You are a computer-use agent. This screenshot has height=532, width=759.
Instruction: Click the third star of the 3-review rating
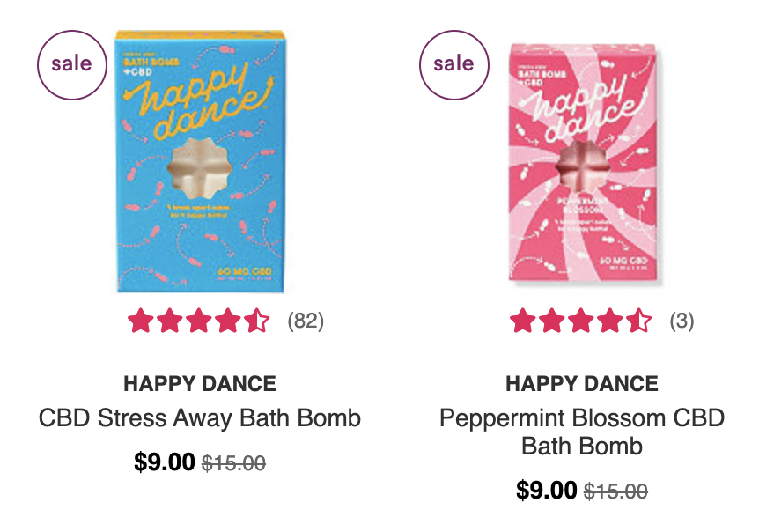click(581, 321)
